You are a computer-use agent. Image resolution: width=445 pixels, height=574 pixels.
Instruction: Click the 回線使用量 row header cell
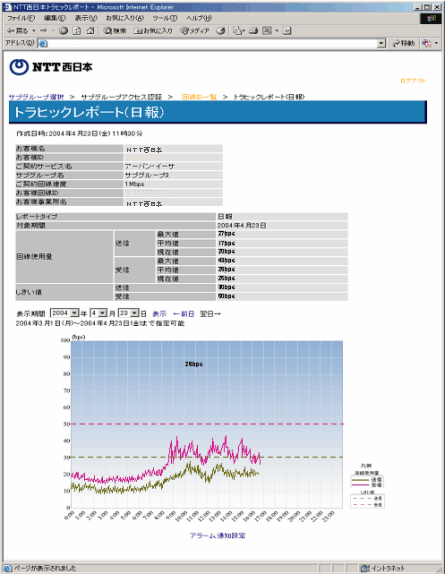pyautogui.click(x=64, y=257)
